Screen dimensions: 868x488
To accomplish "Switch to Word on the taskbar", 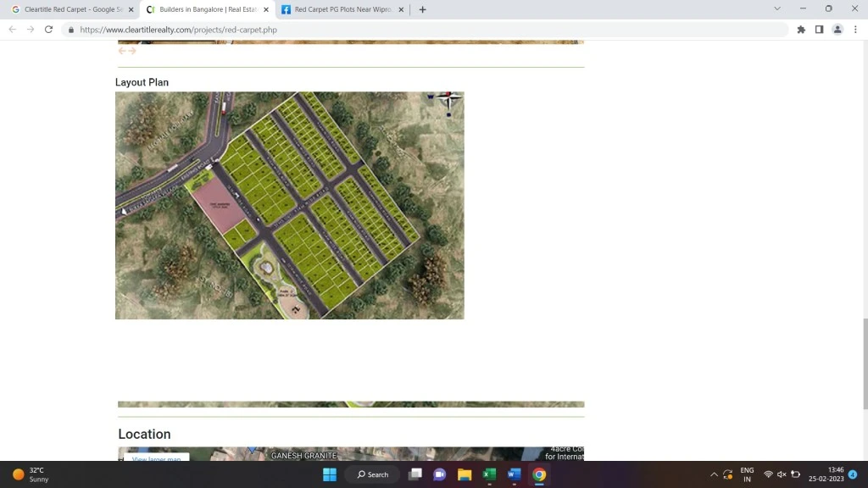I will (515, 474).
